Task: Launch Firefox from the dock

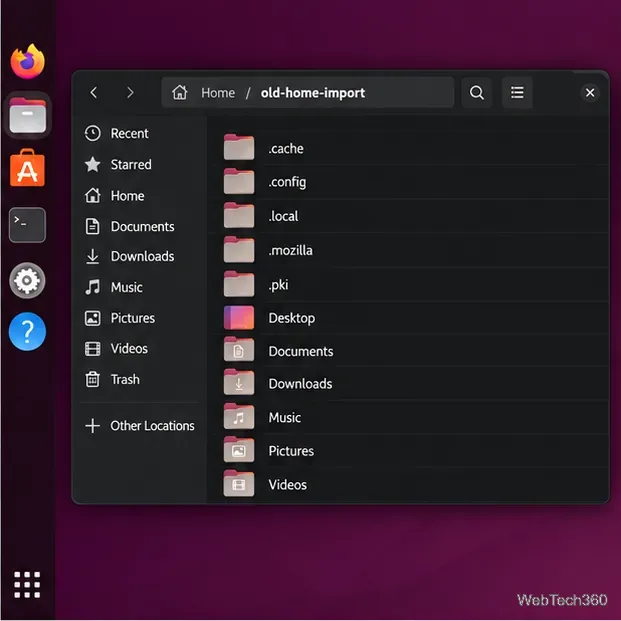Action: pos(27,61)
